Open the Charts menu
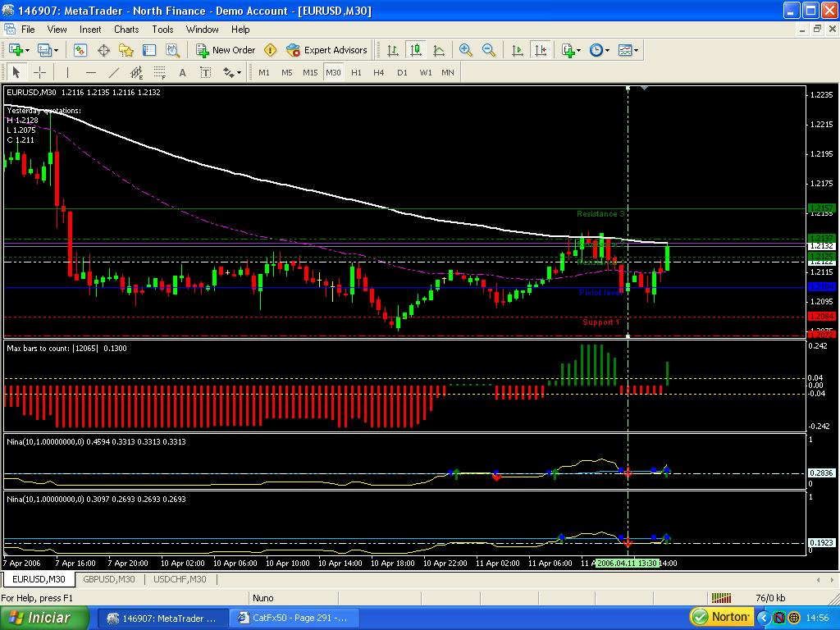Screen dimensions: 840x630 pyautogui.click(x=126, y=29)
